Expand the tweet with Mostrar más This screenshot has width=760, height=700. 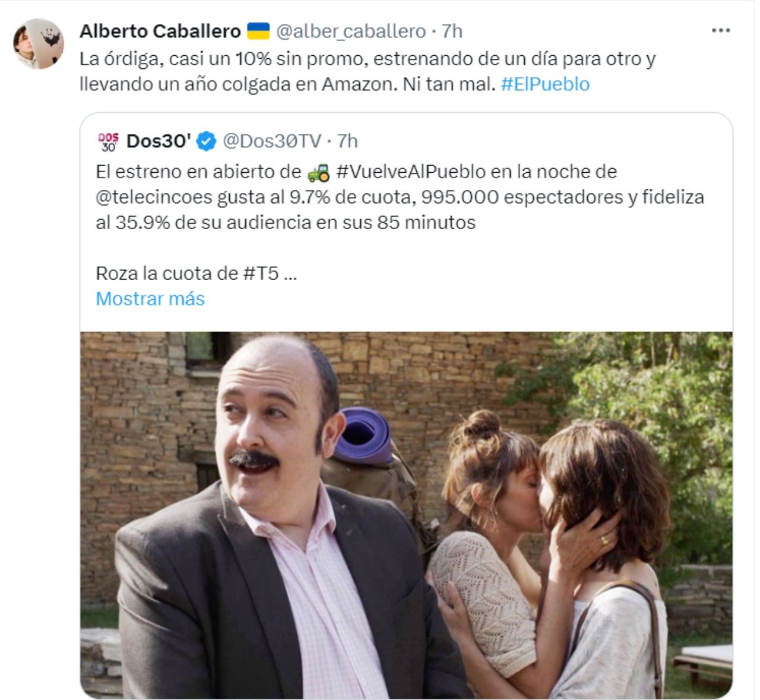150,298
